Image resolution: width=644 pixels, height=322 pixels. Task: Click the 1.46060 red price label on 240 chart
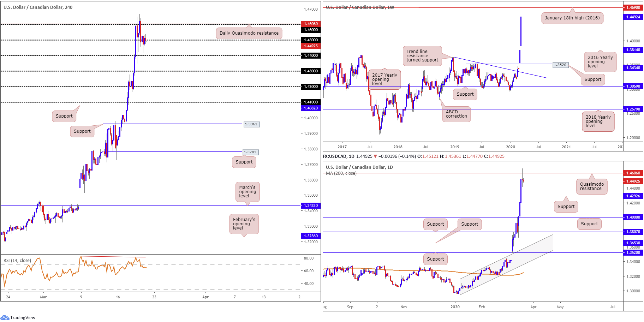tap(311, 24)
